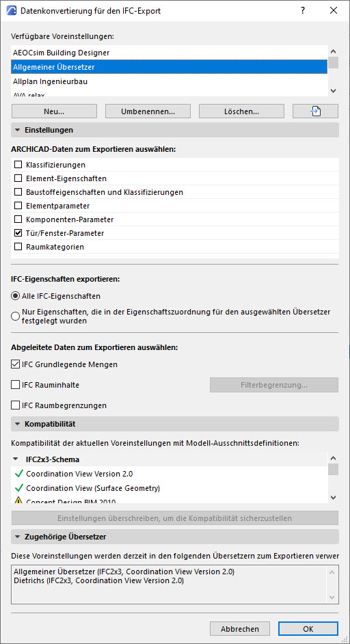Collapse the Kompatibilität section
The height and width of the screenshot is (644, 350).
click(x=18, y=423)
